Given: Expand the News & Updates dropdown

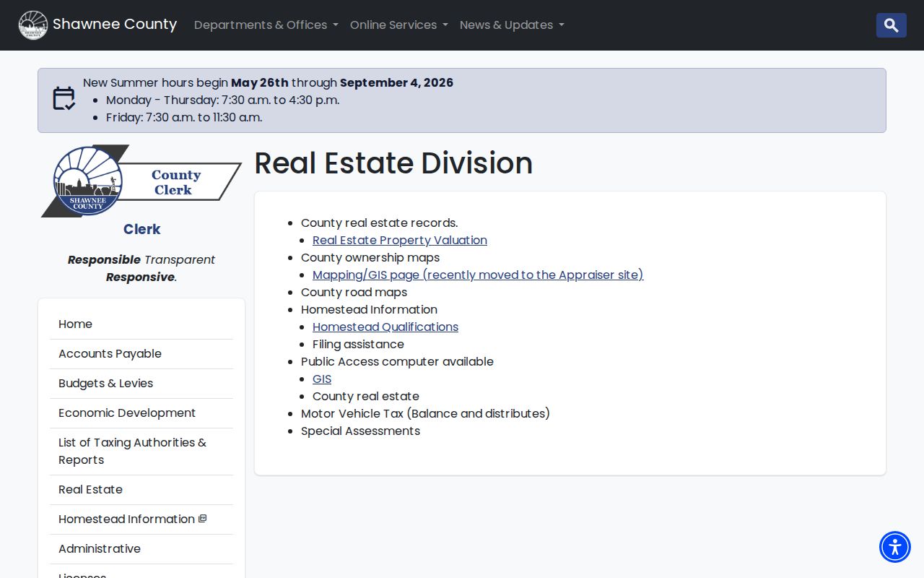Looking at the screenshot, I should [512, 25].
